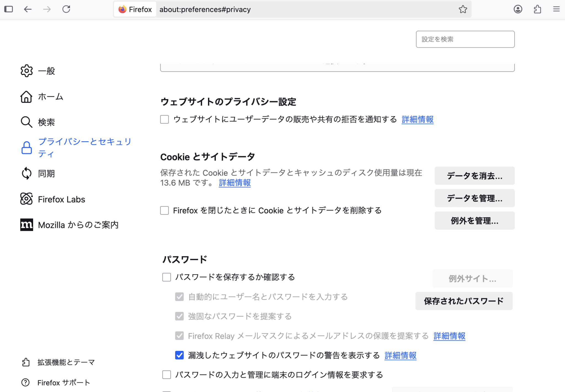
Task: Open 保存されたパスワード
Action: click(464, 301)
